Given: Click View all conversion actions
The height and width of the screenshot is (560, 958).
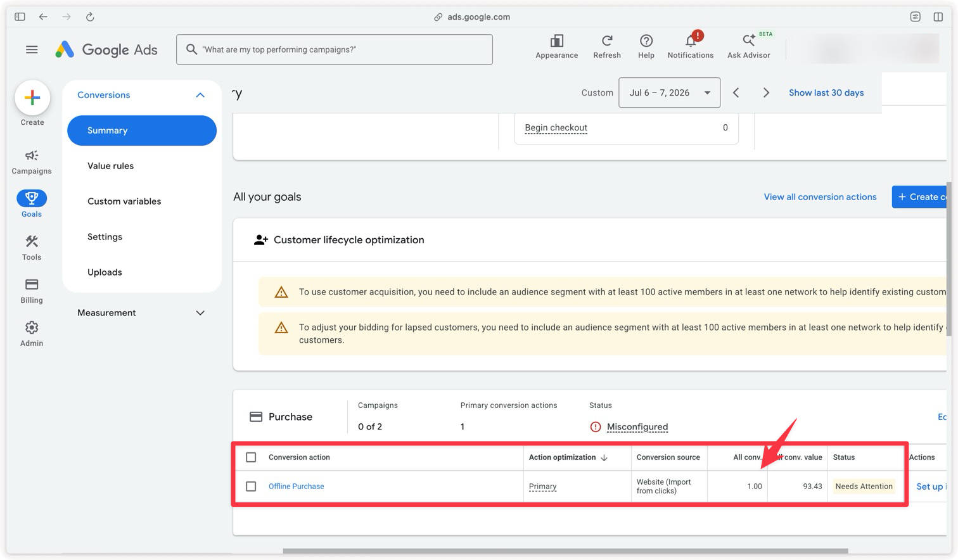Looking at the screenshot, I should point(820,197).
